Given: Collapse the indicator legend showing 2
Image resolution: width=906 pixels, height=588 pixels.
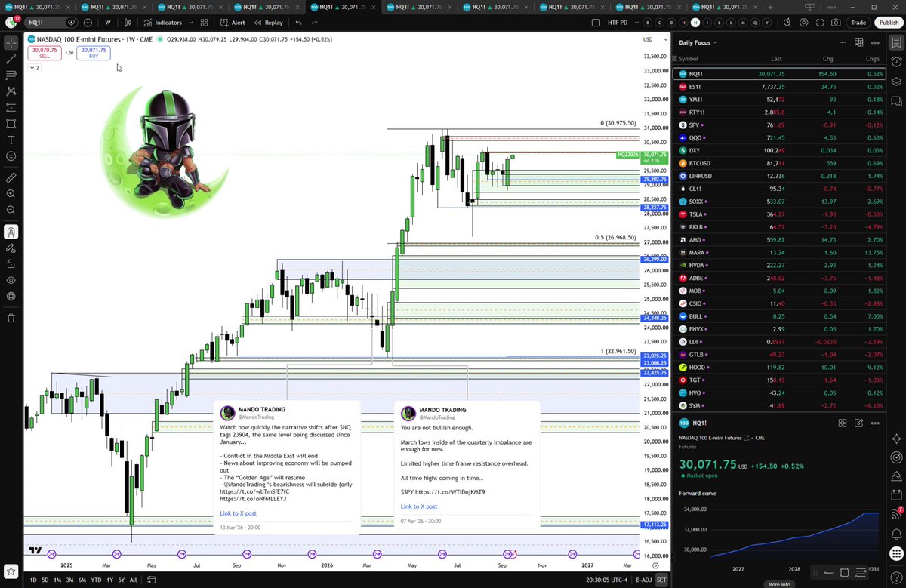Looking at the screenshot, I should [x=35, y=68].
